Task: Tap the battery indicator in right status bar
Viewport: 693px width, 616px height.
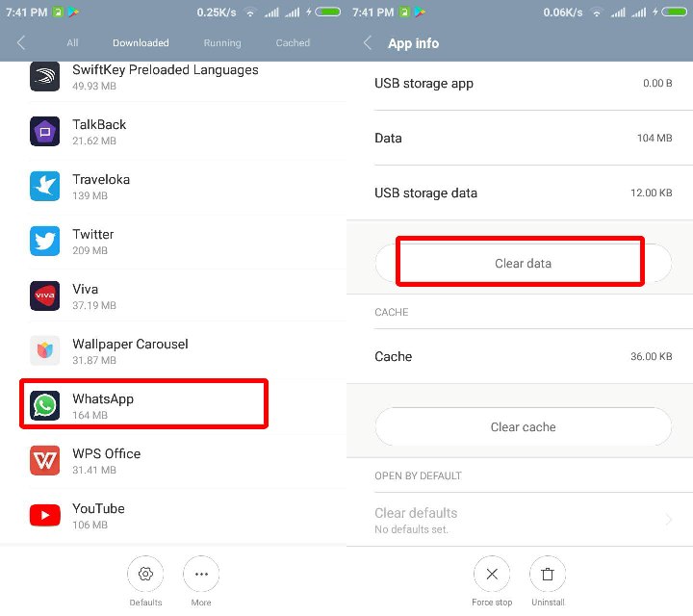Action: pos(675,12)
